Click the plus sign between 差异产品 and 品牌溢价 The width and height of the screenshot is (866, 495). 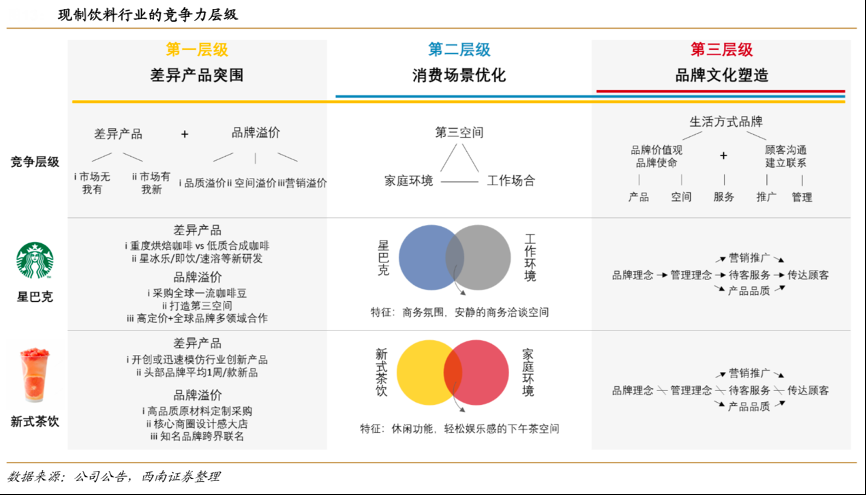pos(185,133)
